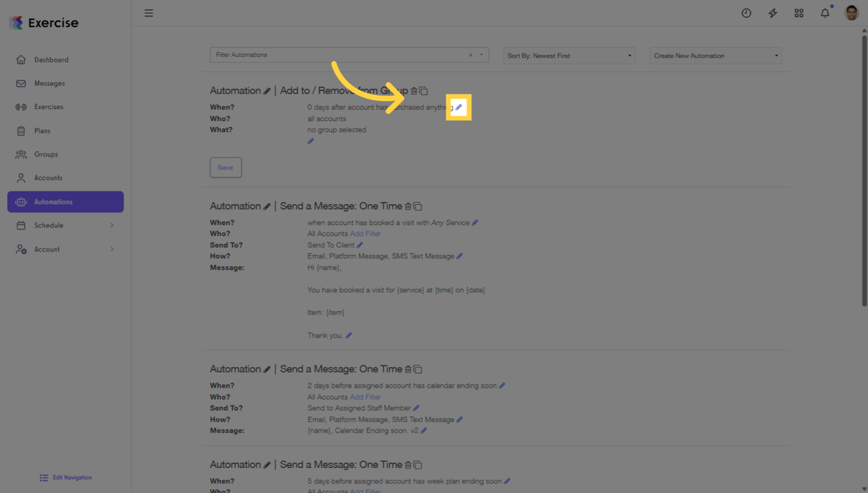868x493 pixels.
Task: Check notifications via the bell icon
Action: [x=824, y=12]
